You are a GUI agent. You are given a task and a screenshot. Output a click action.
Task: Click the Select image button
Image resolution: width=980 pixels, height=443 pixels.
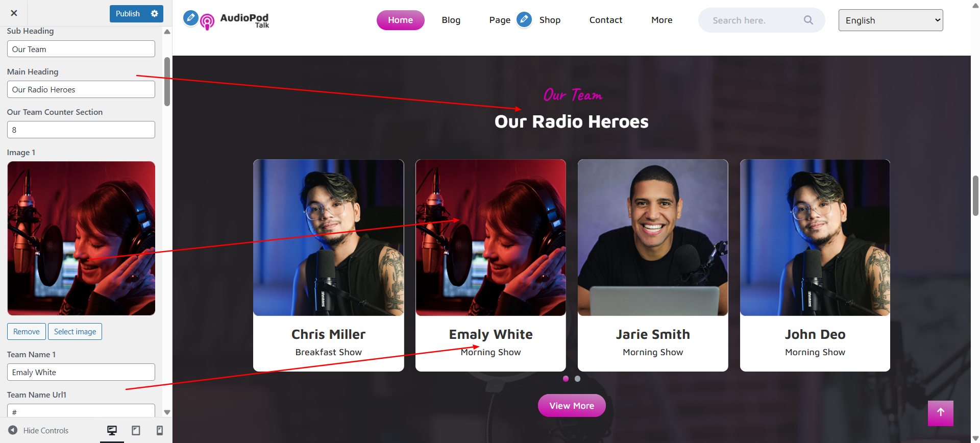(75, 331)
